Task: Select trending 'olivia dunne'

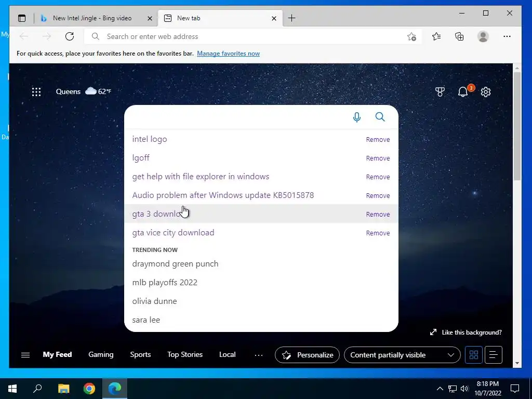Action: point(154,301)
